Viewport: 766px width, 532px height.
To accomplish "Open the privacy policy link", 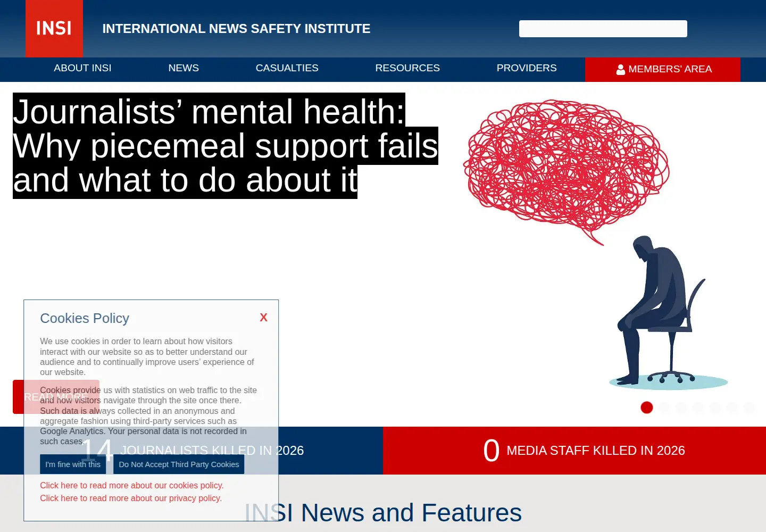I will (x=131, y=498).
